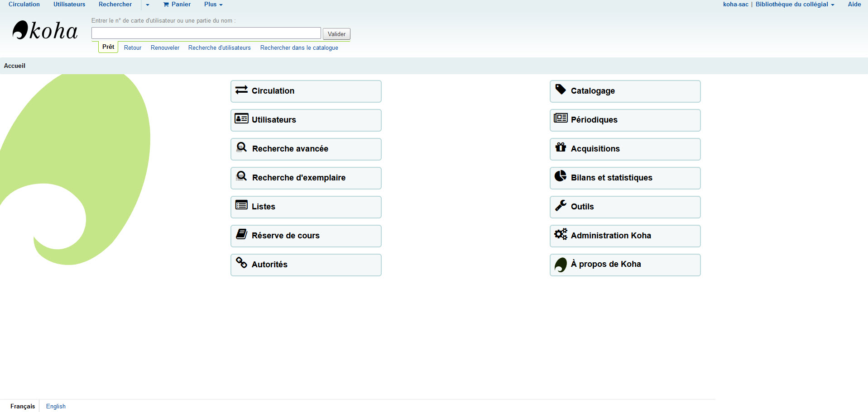Click the koha-sac username text
This screenshot has width=868, height=412.
736,5
